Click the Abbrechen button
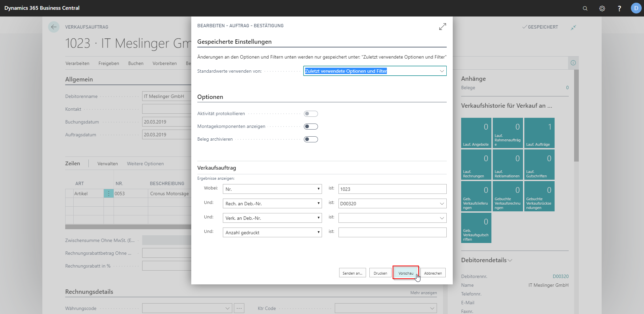 click(x=433, y=273)
